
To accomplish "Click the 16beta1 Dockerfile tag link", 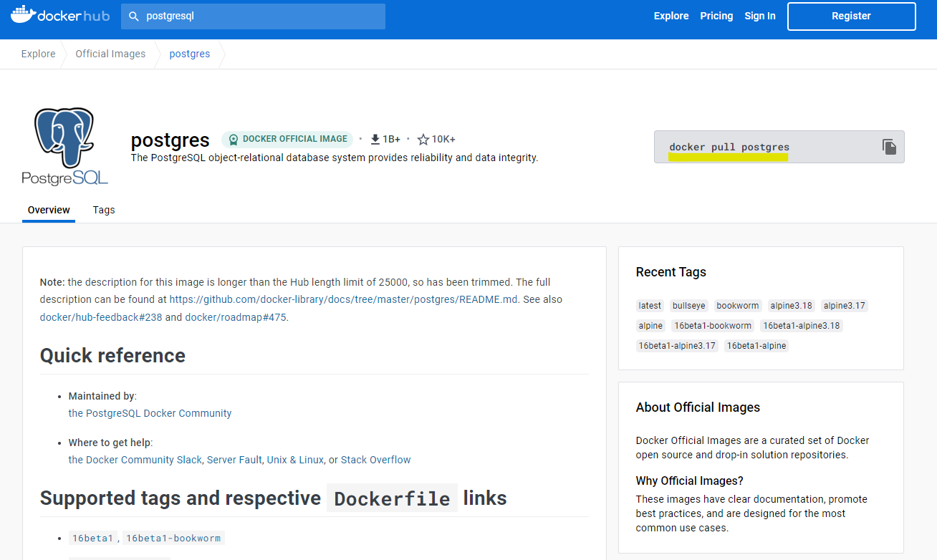I will coord(92,538).
